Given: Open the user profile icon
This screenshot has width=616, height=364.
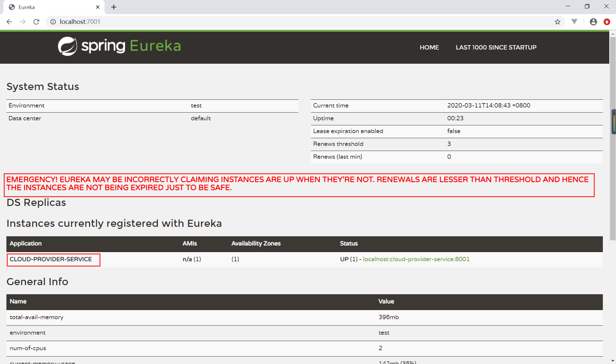Looking at the screenshot, I should 593,22.
